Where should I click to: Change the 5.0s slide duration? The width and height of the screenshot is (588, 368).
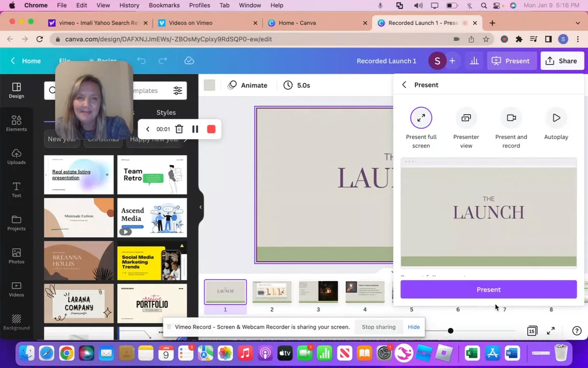pos(297,85)
